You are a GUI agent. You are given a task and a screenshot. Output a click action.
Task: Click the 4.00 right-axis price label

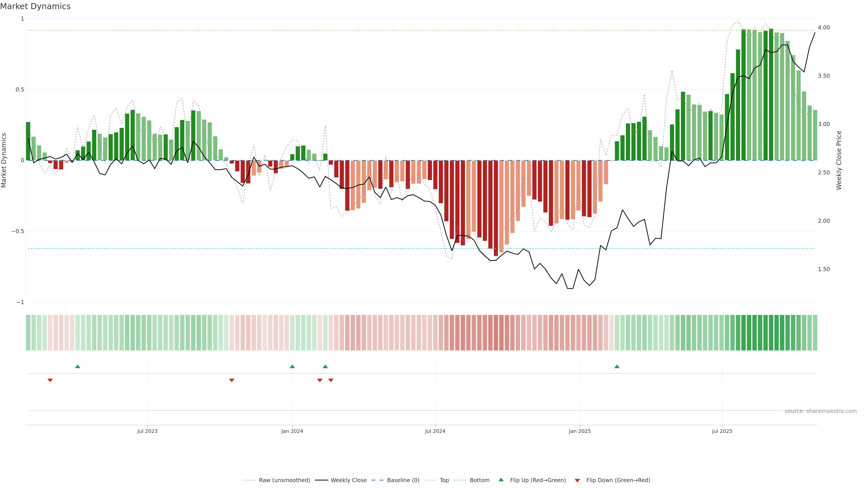[823, 28]
